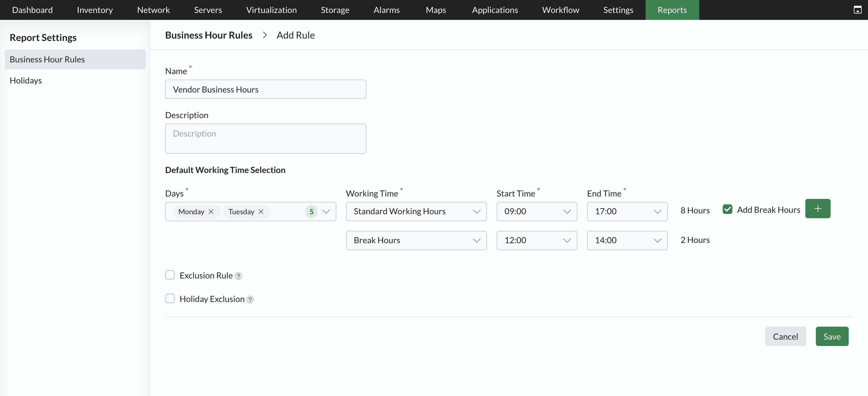Click the Exclusion Rule label
Image resolution: width=868 pixels, height=396 pixels.
click(x=206, y=275)
